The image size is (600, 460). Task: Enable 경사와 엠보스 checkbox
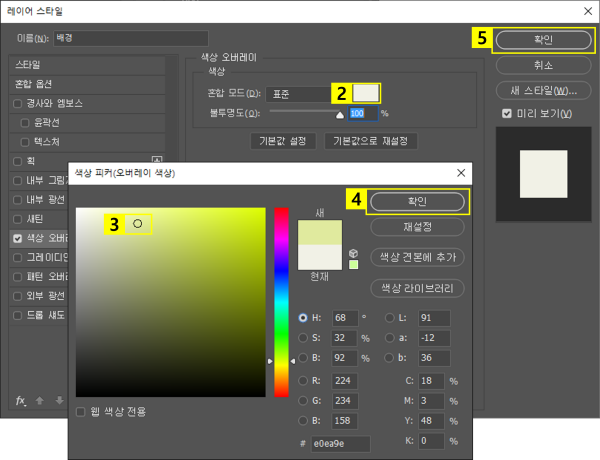(x=17, y=104)
